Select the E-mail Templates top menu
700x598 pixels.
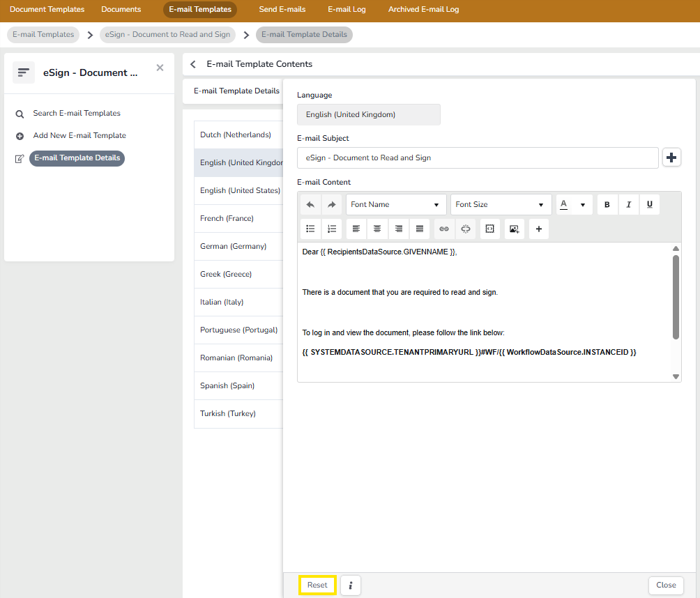pyautogui.click(x=200, y=9)
